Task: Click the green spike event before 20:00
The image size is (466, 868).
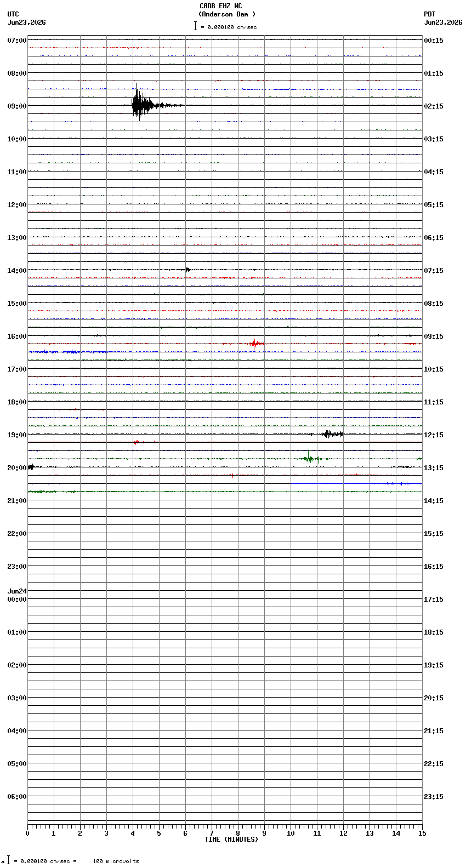Action: tap(311, 458)
